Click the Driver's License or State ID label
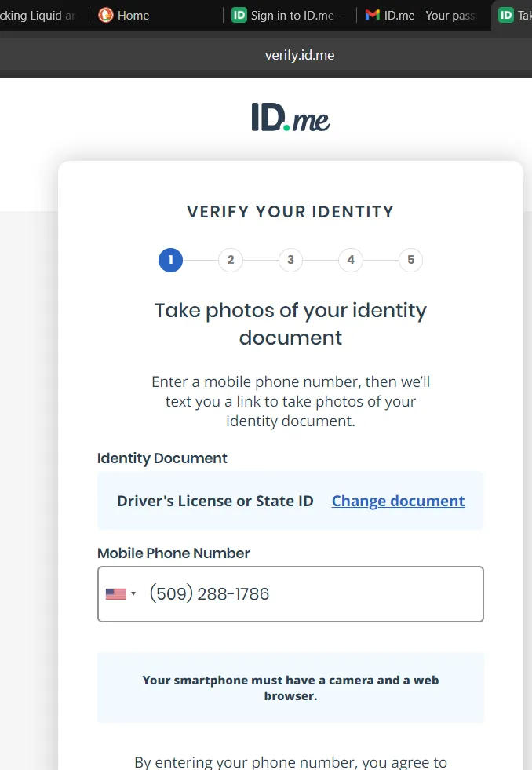532x770 pixels. (x=215, y=501)
